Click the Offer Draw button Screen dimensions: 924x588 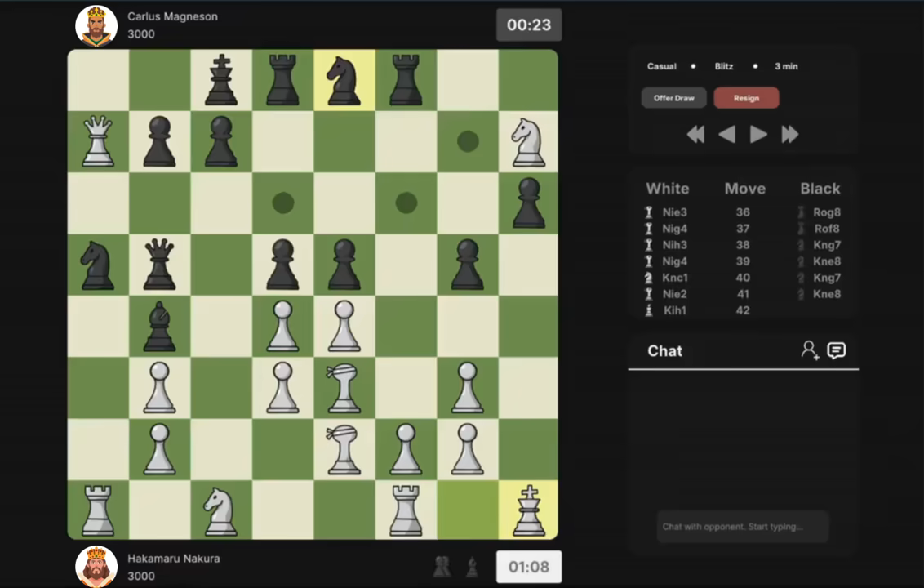coord(673,98)
